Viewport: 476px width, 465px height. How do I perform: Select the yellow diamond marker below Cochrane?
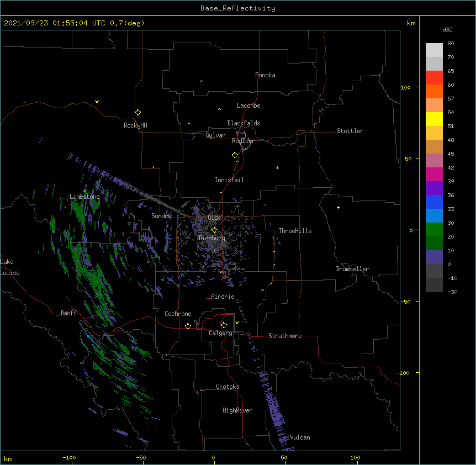pos(188,326)
